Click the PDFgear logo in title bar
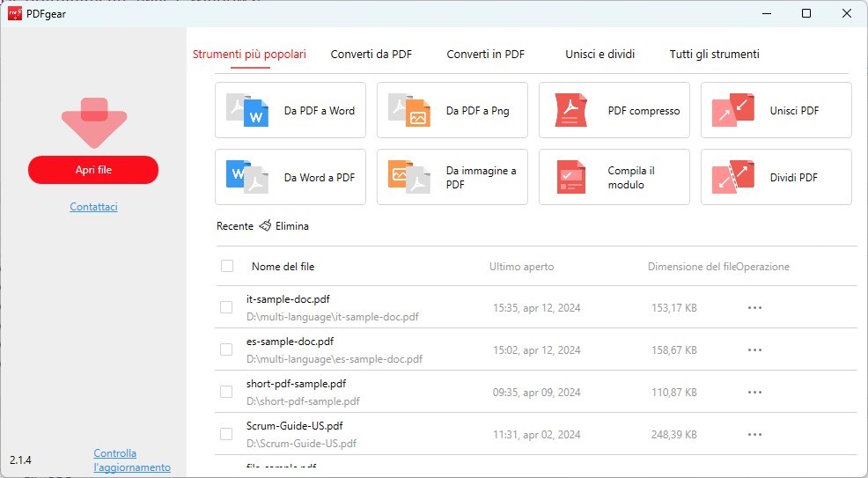Image resolution: width=868 pixels, height=478 pixels. [15, 13]
